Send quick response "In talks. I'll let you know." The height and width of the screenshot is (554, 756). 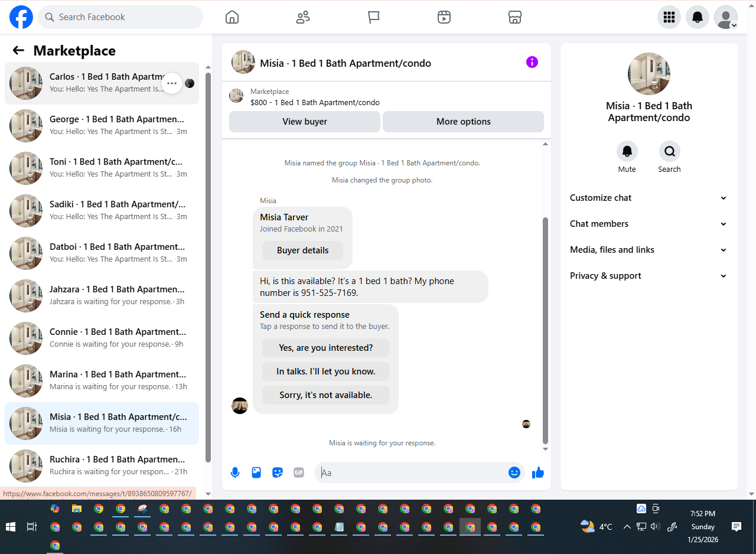point(326,371)
